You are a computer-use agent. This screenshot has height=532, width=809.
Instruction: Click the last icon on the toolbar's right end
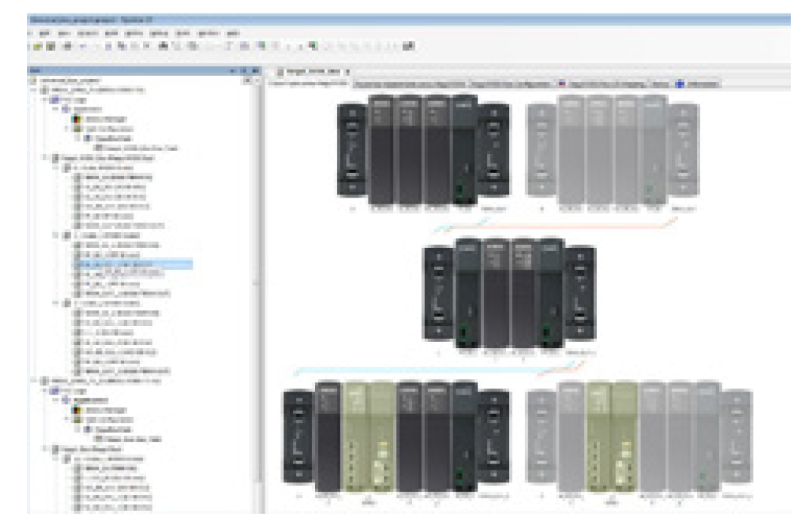coord(410,47)
